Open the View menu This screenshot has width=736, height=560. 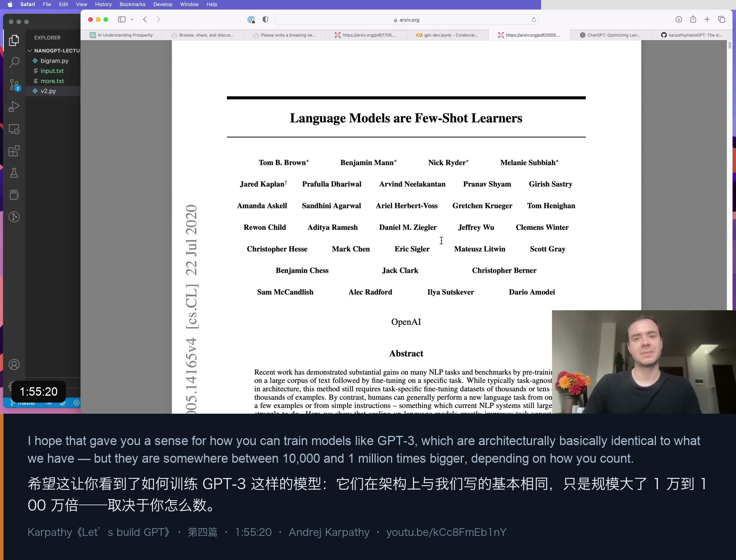pyautogui.click(x=81, y=5)
